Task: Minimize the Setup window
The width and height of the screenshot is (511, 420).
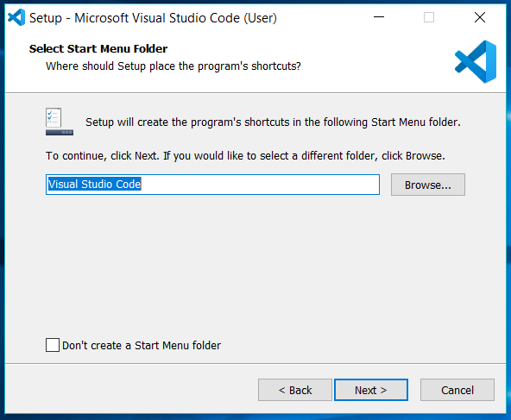Action: coord(379,17)
